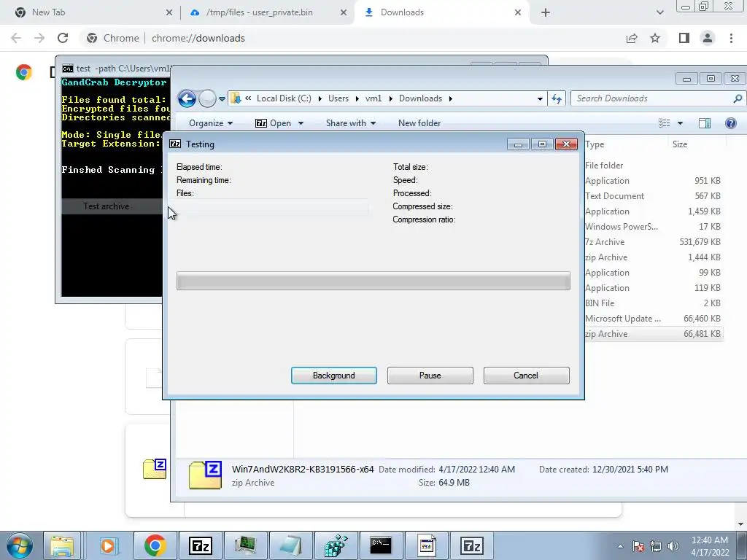
Task: Select the BIN File row
Action: tap(653, 303)
